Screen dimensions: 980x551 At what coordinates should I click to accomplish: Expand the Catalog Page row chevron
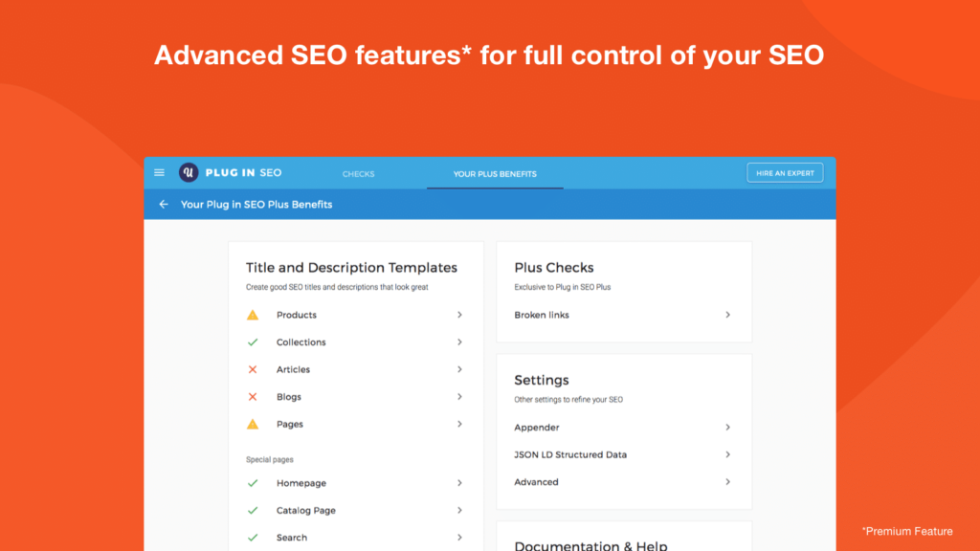(459, 511)
